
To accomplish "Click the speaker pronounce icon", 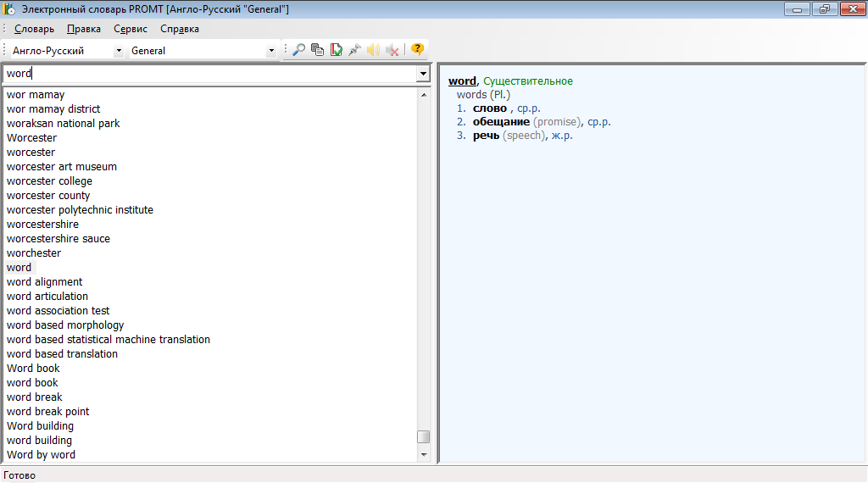I will [x=373, y=50].
